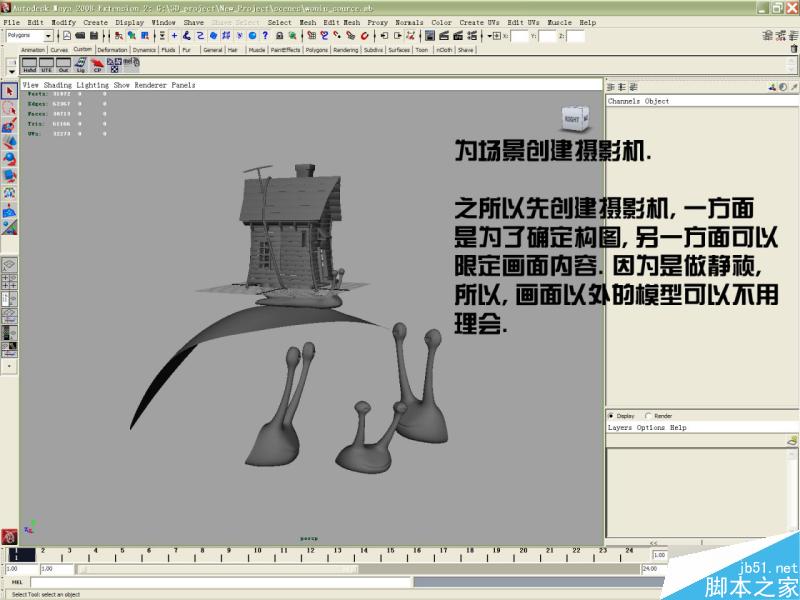Open the Create UVs menu
The width and height of the screenshot is (800, 600).
point(479,22)
